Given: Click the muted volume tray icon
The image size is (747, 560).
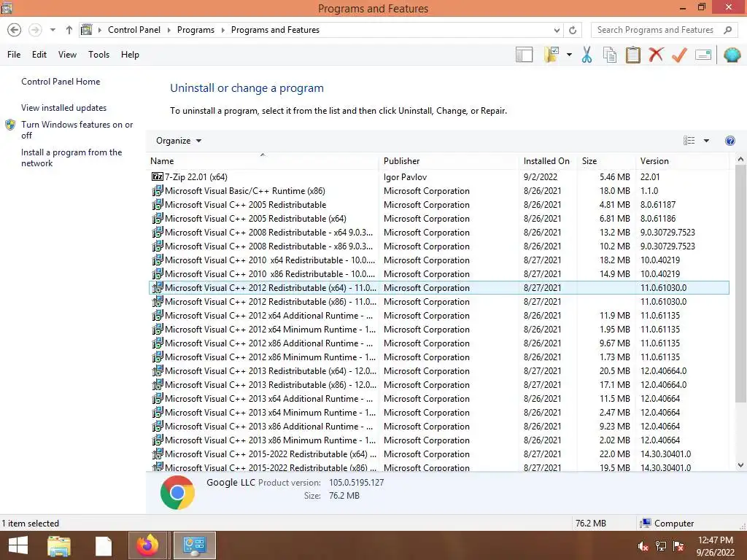Looking at the screenshot, I should [643, 546].
